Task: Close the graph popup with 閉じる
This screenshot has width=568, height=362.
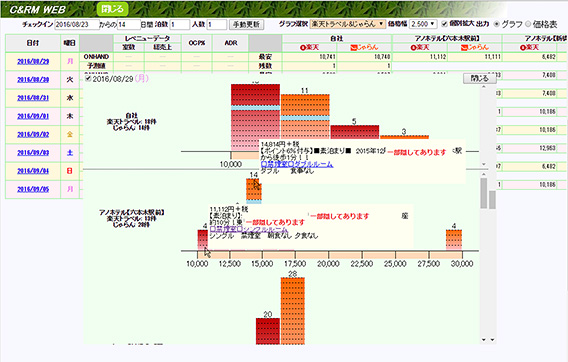Action: point(480,78)
